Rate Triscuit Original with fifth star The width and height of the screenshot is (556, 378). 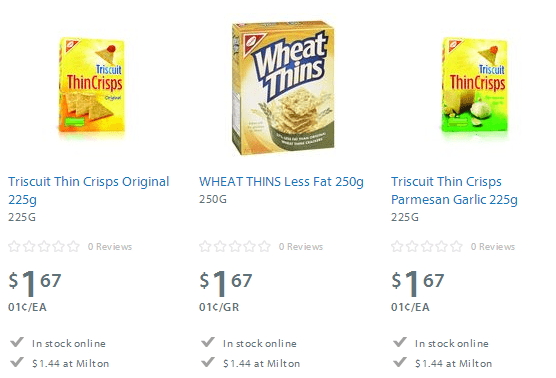pos(73,246)
